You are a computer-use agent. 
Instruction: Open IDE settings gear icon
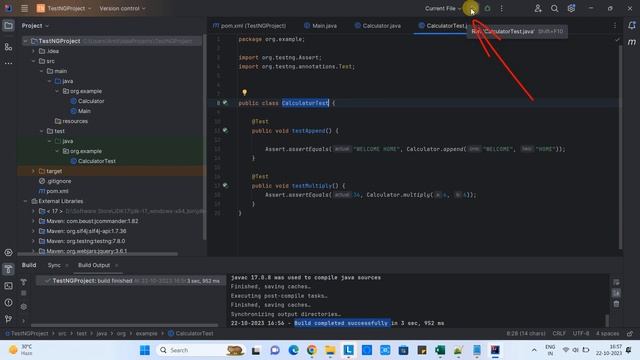click(571, 8)
